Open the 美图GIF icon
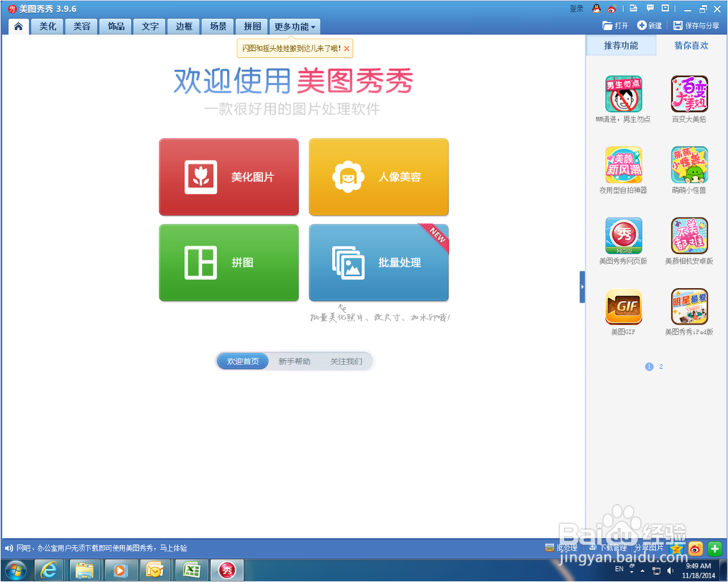This screenshot has height=582, width=728. [x=624, y=307]
